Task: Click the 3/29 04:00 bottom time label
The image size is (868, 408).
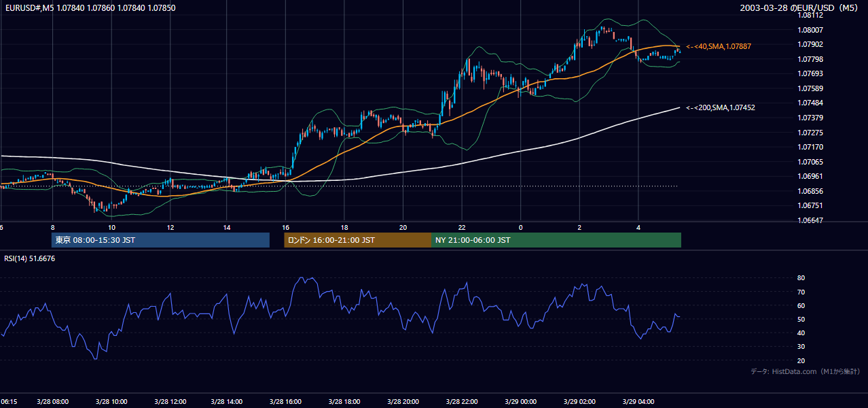Action: pyautogui.click(x=637, y=402)
